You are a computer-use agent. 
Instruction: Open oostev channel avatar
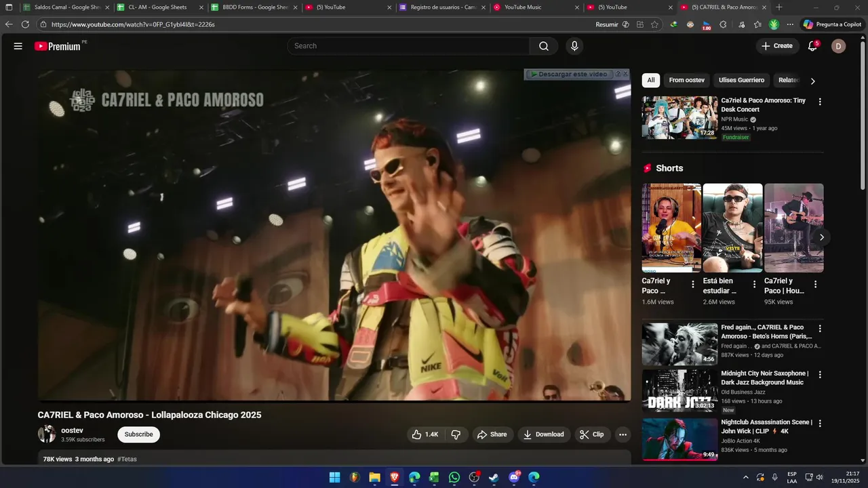[x=47, y=434]
